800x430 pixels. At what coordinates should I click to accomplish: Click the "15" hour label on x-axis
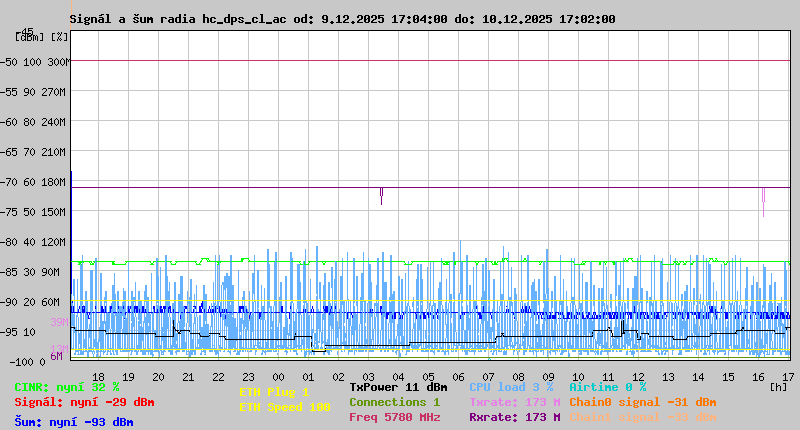coord(728,377)
